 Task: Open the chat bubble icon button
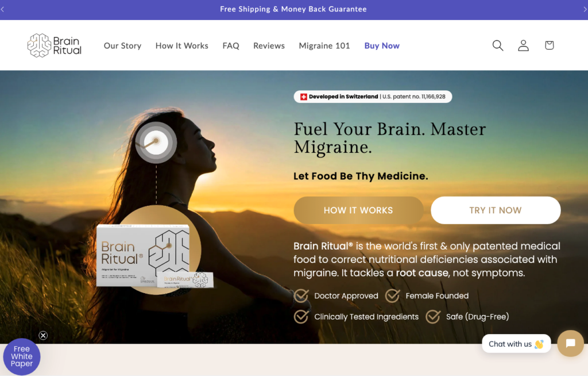pyautogui.click(x=570, y=343)
